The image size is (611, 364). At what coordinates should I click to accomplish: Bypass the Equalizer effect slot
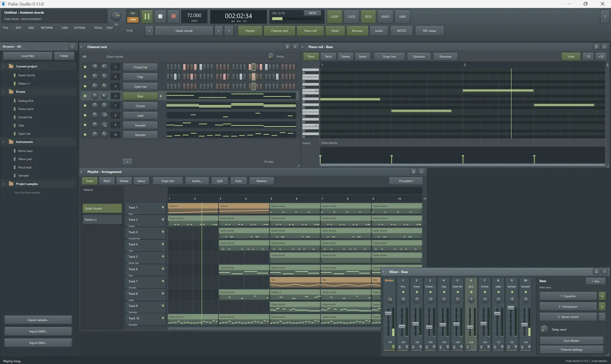(x=602, y=296)
